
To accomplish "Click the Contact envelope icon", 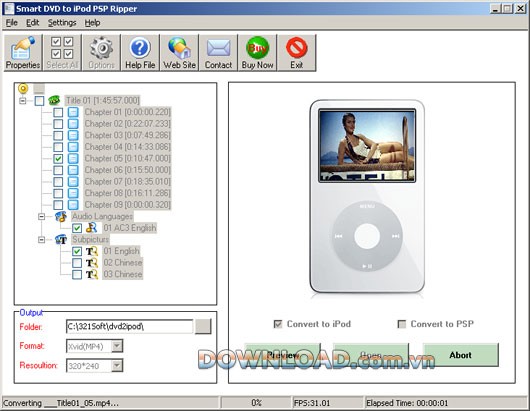I will tap(218, 53).
